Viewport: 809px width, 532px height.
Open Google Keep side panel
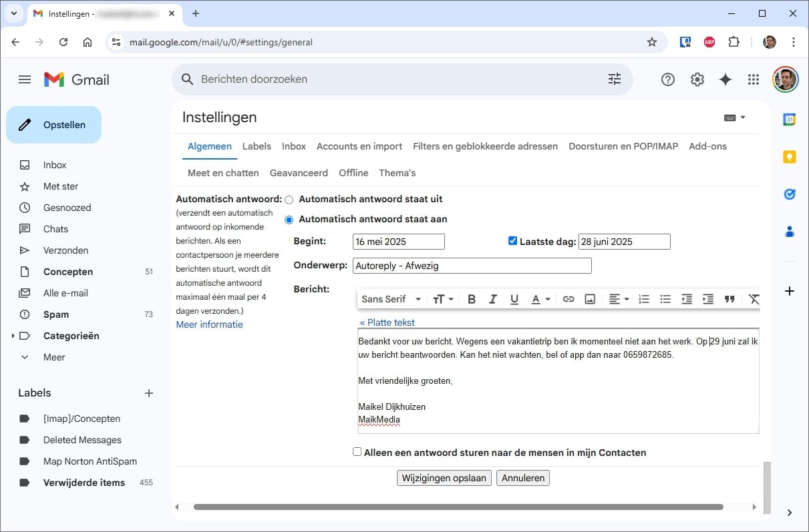click(790, 157)
